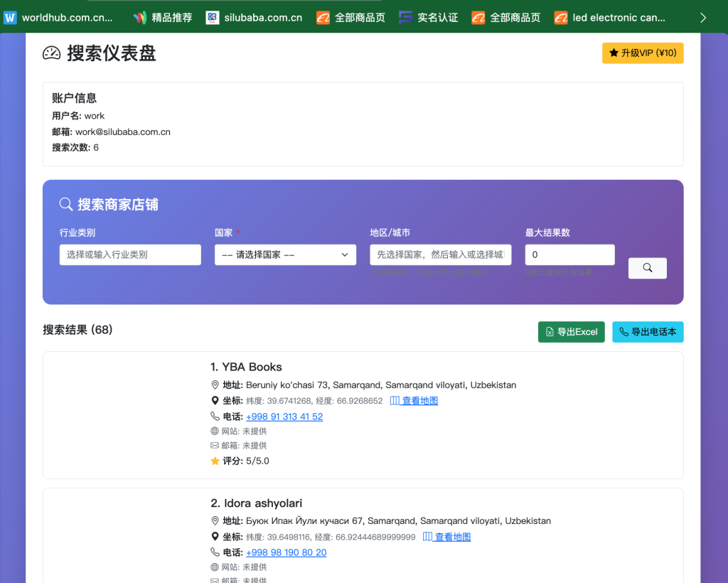The width and height of the screenshot is (728, 583).
Task: Open the silubaba.com.cn bookmark
Action: tap(255, 18)
